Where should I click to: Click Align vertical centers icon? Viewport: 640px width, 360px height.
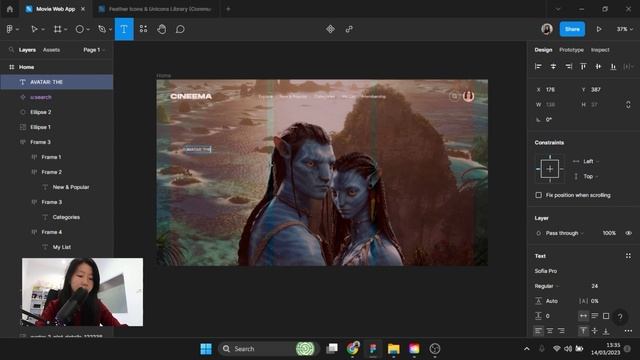(x=598, y=67)
